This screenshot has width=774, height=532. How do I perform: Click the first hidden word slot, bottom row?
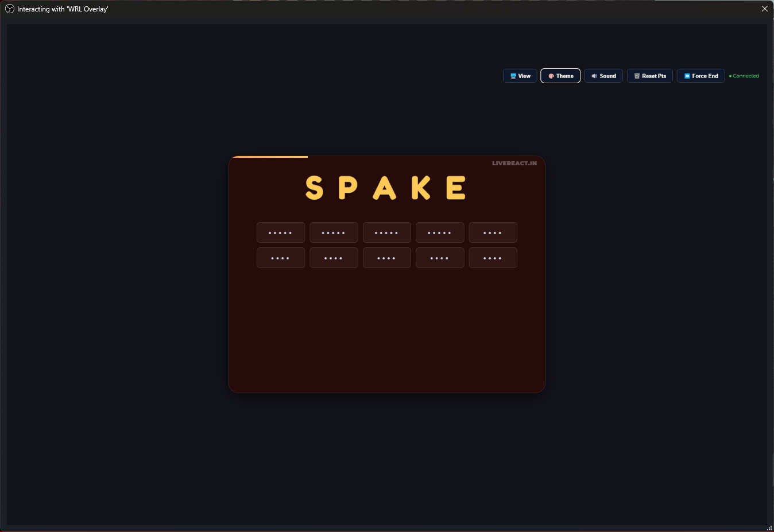280,258
